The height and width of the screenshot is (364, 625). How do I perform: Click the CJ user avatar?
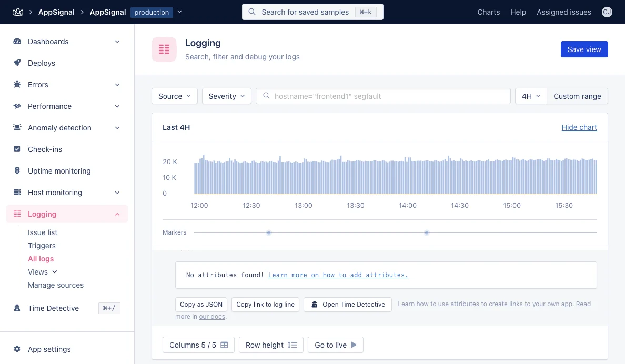coord(607,12)
